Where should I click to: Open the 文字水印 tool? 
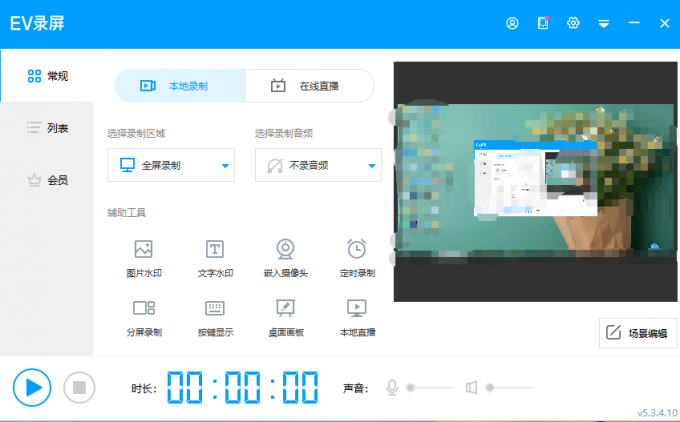coord(215,258)
